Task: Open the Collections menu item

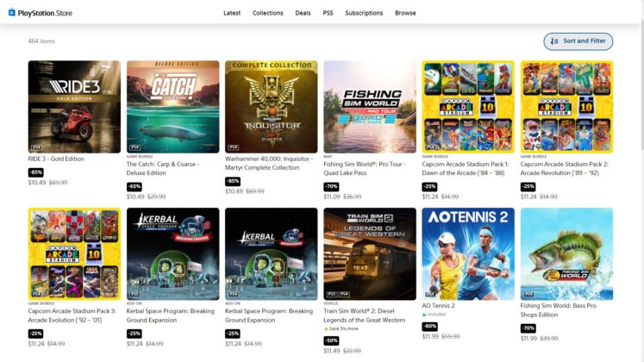Action: (x=267, y=13)
